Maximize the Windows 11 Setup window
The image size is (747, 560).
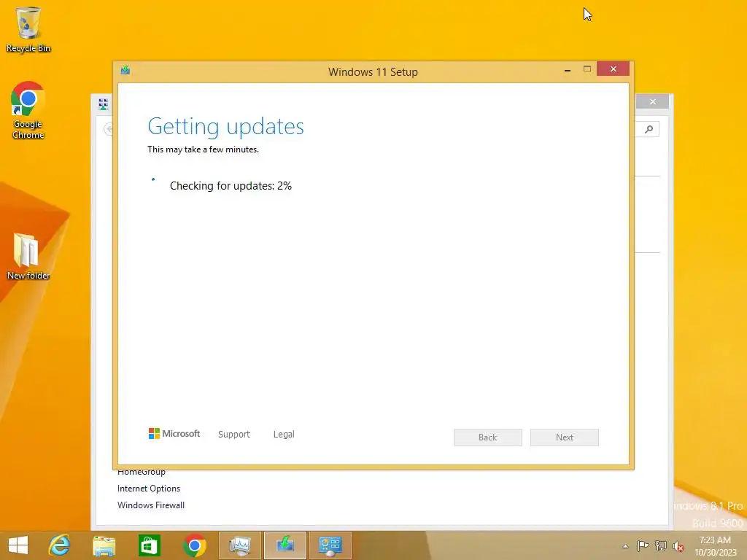pyautogui.click(x=587, y=69)
